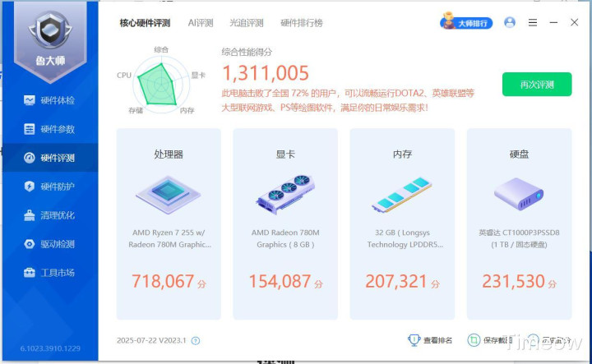Image resolution: width=592 pixels, height=364 pixels.
Task: Click the 硬件评测 gauge icon
Action: pyautogui.click(x=29, y=158)
